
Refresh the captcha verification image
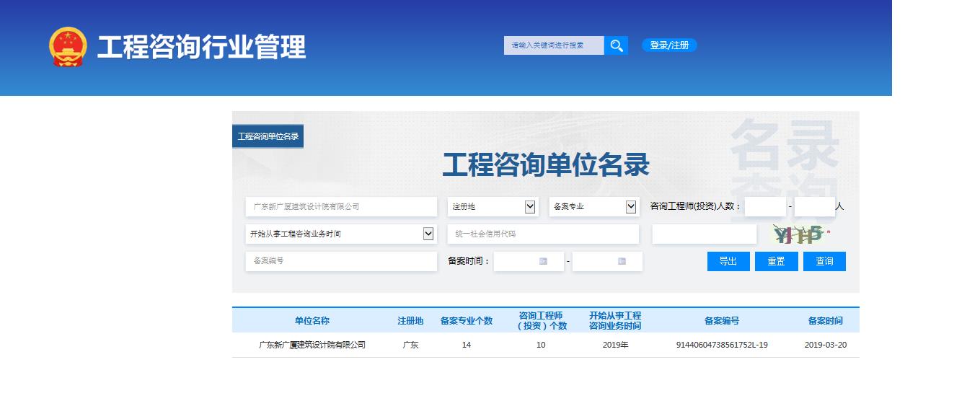pyautogui.click(x=797, y=234)
